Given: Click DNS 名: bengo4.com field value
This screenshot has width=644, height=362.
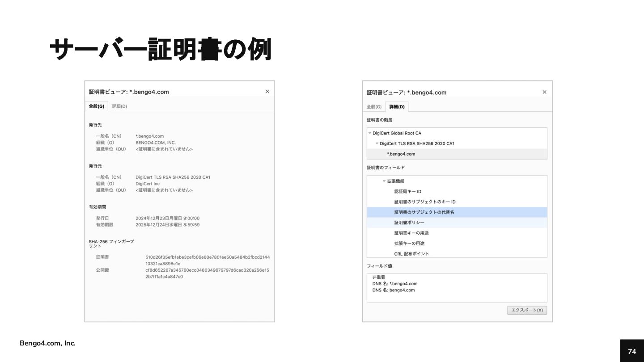Looking at the screenshot, I should point(394,290).
